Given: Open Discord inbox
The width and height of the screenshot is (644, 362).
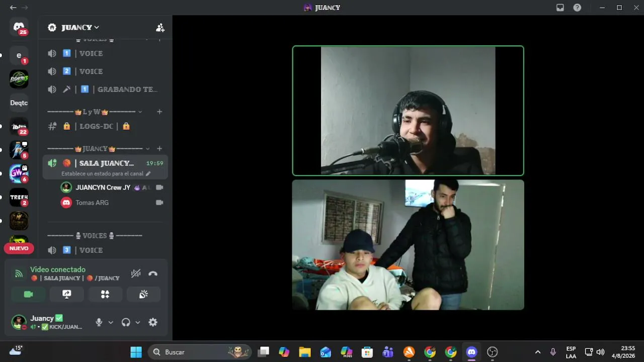Looking at the screenshot, I should tap(560, 8).
